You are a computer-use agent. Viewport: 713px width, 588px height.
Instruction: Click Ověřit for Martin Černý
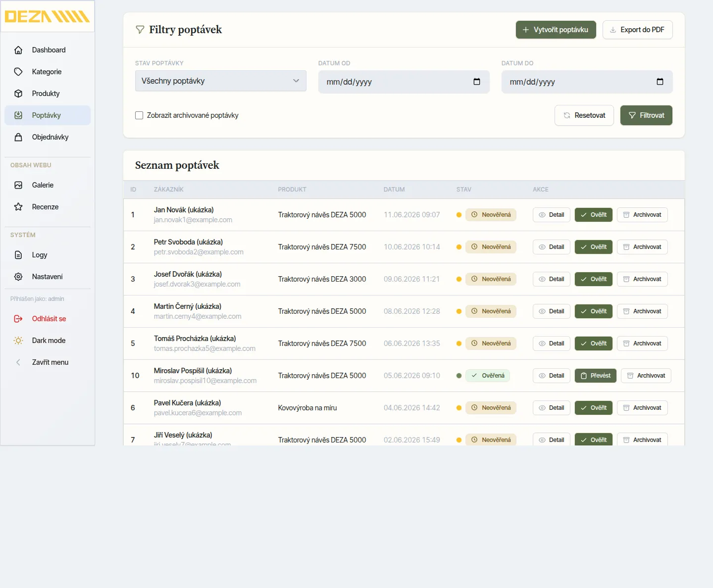(594, 311)
